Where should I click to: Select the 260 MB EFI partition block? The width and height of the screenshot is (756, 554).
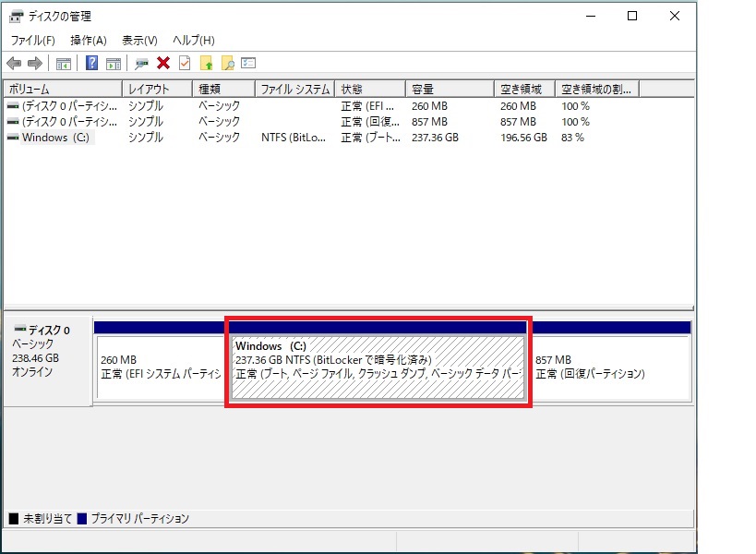coord(160,367)
